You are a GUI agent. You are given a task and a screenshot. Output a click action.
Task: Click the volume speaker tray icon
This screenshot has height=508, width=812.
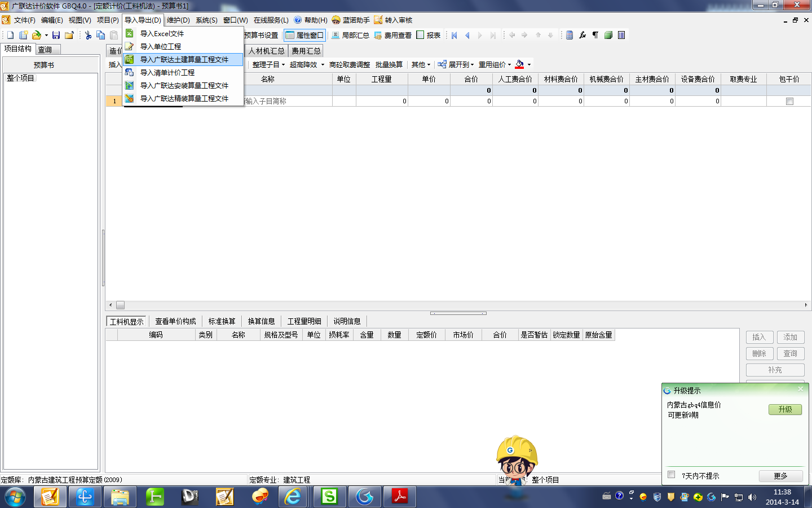point(752,497)
